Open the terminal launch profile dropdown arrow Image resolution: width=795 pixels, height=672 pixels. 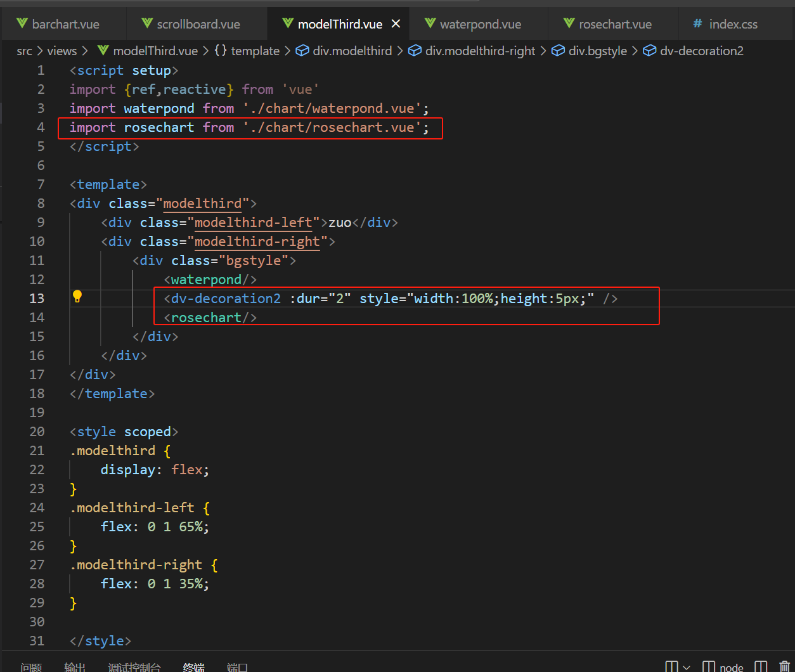tap(687, 667)
